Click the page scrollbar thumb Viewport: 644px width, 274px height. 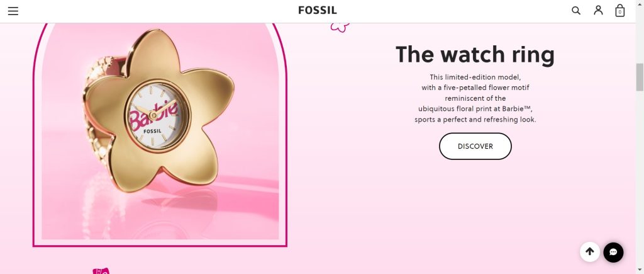point(640,77)
